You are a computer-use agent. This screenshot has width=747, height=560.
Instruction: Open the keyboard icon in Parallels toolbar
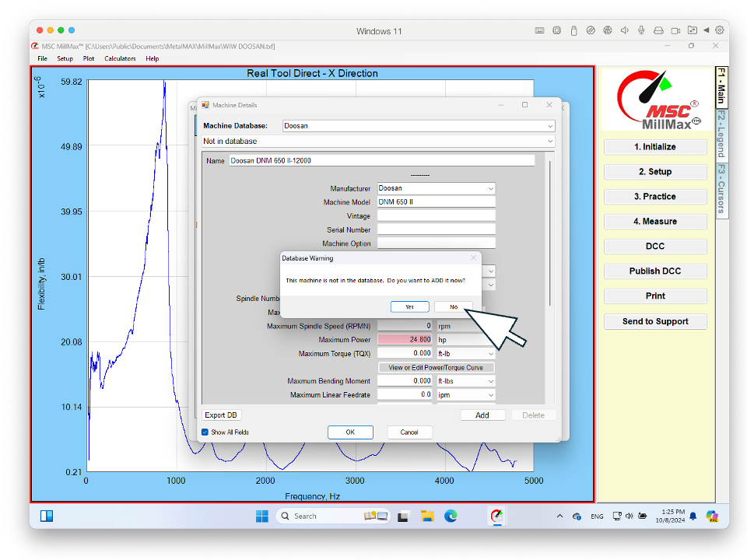tap(539, 30)
